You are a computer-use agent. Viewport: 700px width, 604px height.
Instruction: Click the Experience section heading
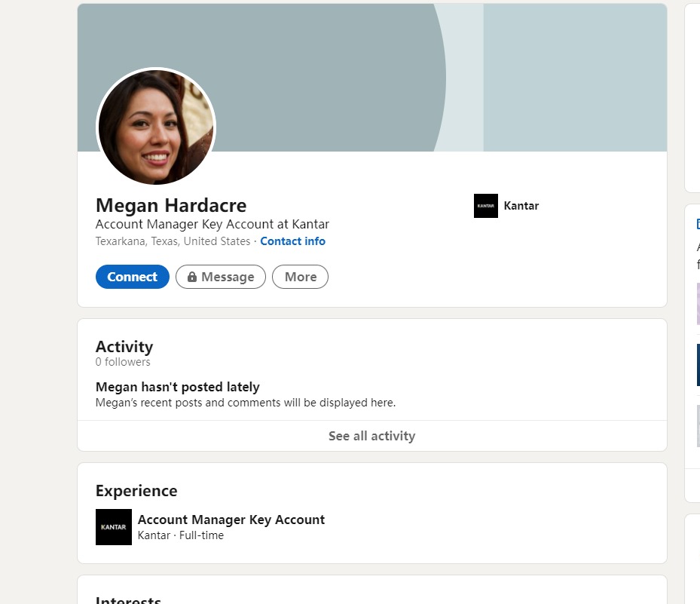click(x=136, y=491)
